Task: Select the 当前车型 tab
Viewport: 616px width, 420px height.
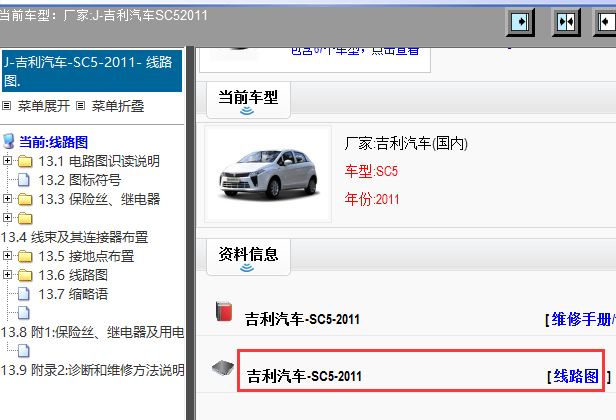Action: 248,100
